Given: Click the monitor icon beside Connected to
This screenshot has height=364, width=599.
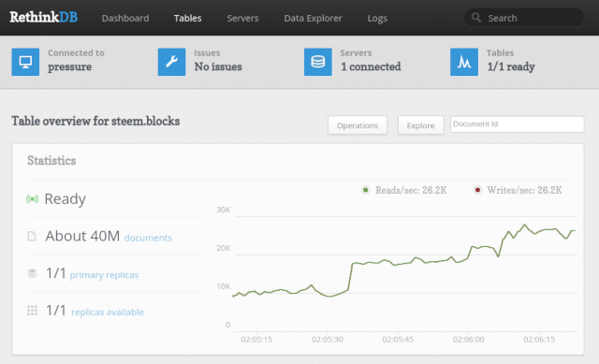Looking at the screenshot, I should [x=25, y=62].
